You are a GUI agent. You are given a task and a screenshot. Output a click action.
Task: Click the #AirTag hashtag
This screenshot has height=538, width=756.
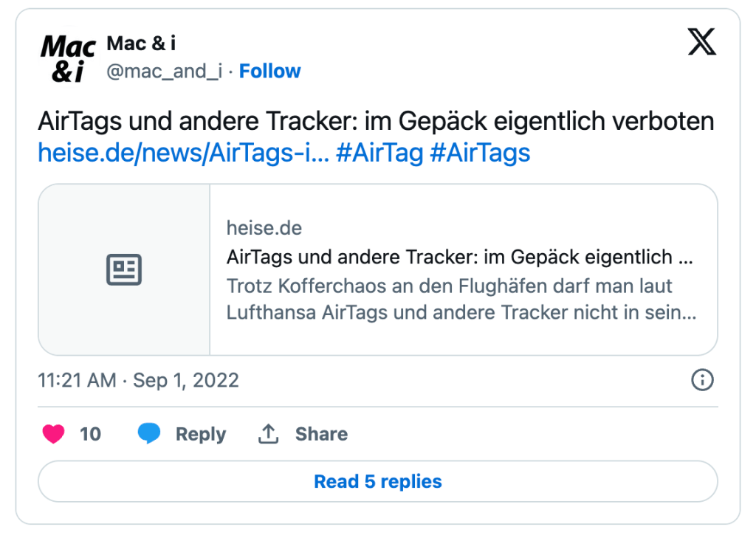[x=379, y=153]
